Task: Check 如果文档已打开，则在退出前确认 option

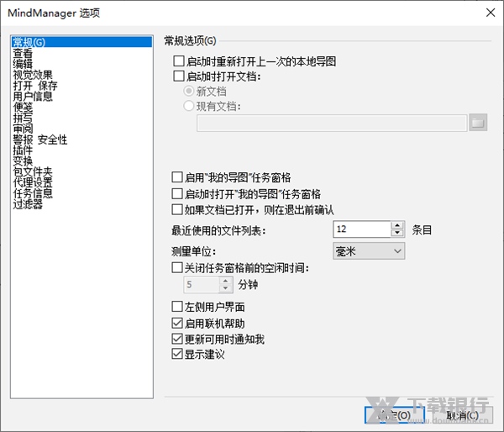Action: point(177,210)
